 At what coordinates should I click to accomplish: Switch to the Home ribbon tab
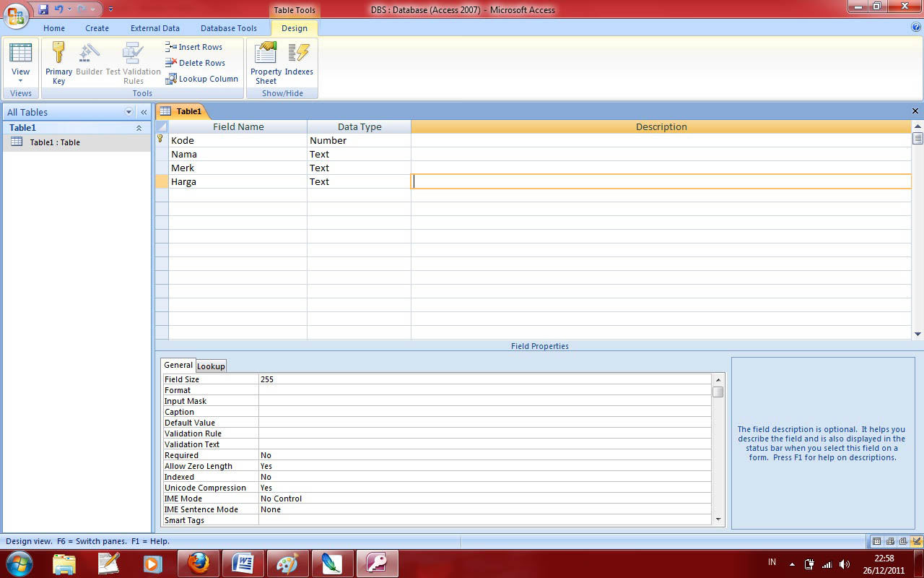[54, 28]
